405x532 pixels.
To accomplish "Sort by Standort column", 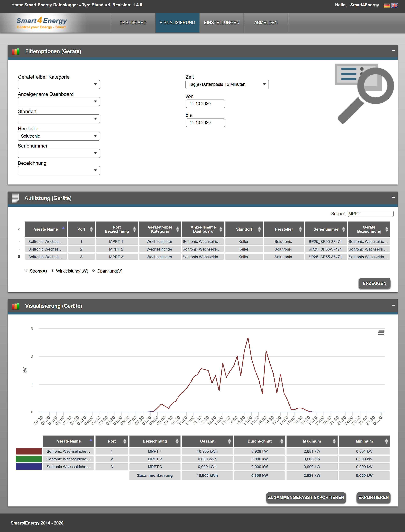I will (244, 229).
